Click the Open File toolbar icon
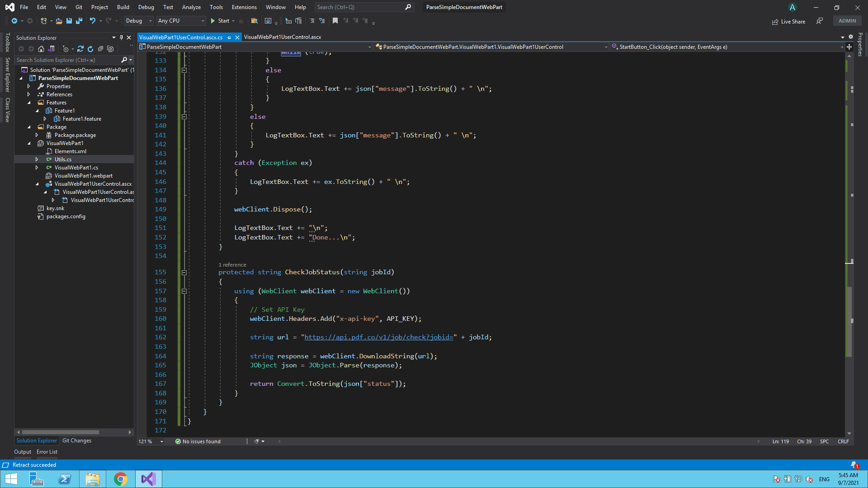The width and height of the screenshot is (868, 488). point(59,21)
